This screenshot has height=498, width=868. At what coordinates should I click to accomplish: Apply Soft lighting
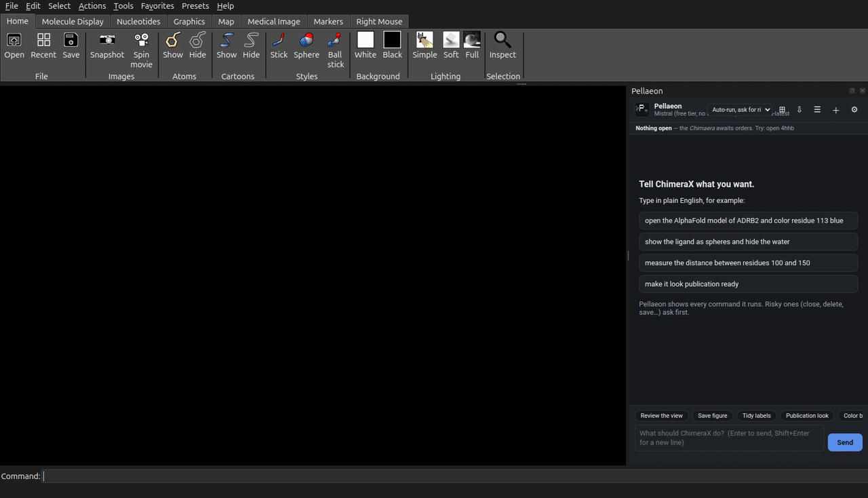pyautogui.click(x=451, y=40)
